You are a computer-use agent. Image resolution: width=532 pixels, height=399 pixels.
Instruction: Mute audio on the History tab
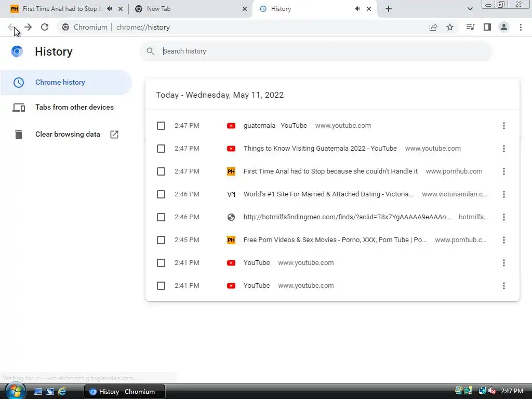(x=357, y=9)
